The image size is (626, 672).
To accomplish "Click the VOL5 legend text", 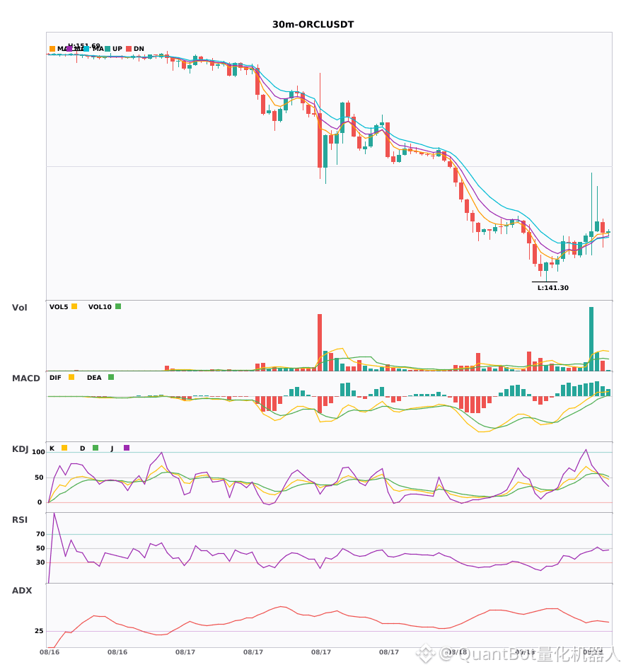I will pyautogui.click(x=59, y=307).
